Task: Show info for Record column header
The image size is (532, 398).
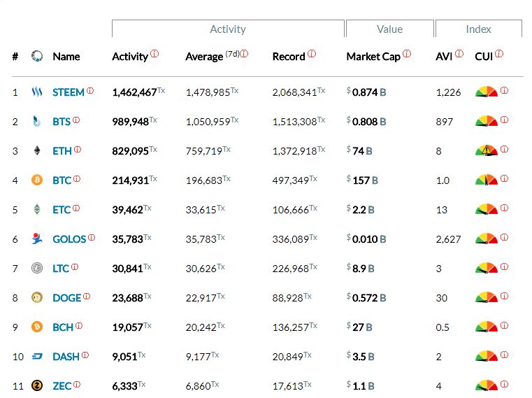Action: pyautogui.click(x=312, y=54)
